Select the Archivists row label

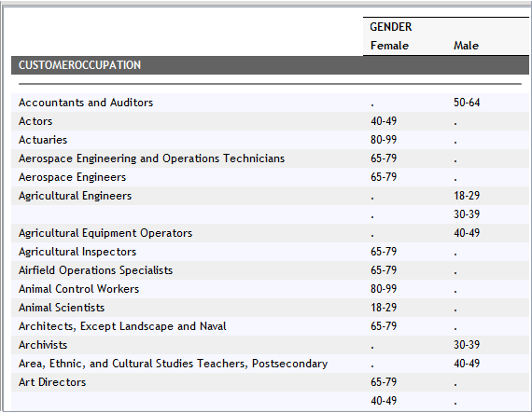(43, 345)
